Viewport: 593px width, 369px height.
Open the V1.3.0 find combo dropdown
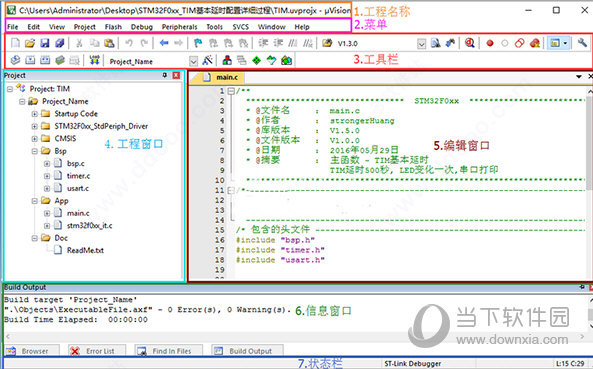click(x=421, y=44)
